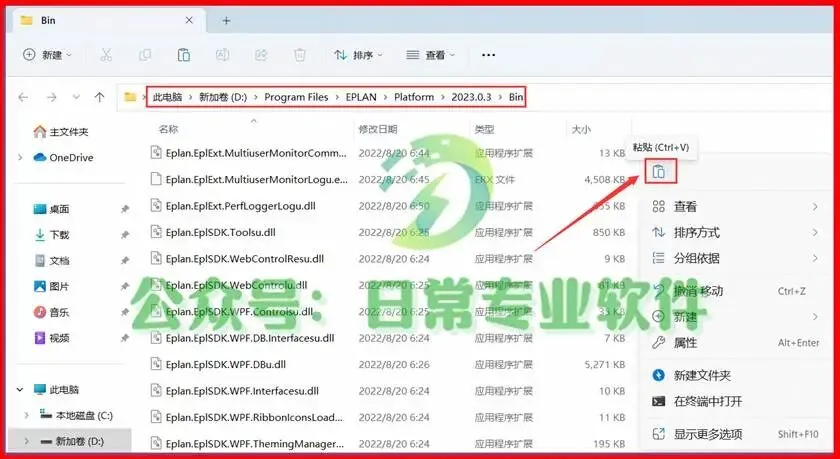This screenshot has height=459, width=840.
Task: Choose 撤消 移动 in context menu
Action: pos(736,291)
